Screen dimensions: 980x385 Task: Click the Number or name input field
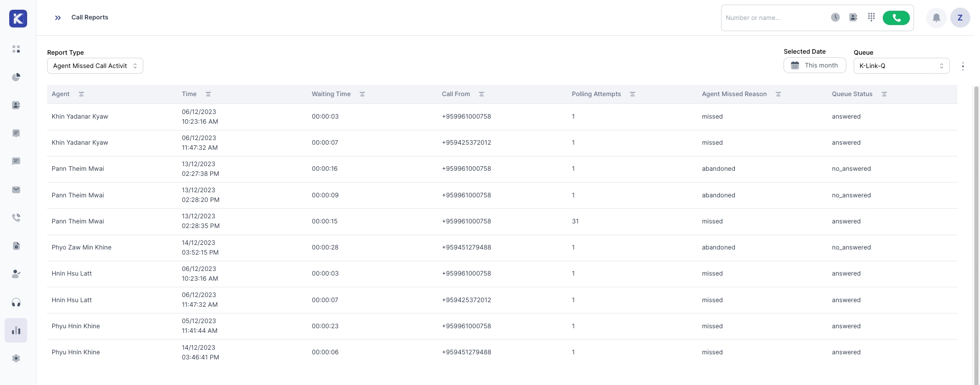coord(773,18)
